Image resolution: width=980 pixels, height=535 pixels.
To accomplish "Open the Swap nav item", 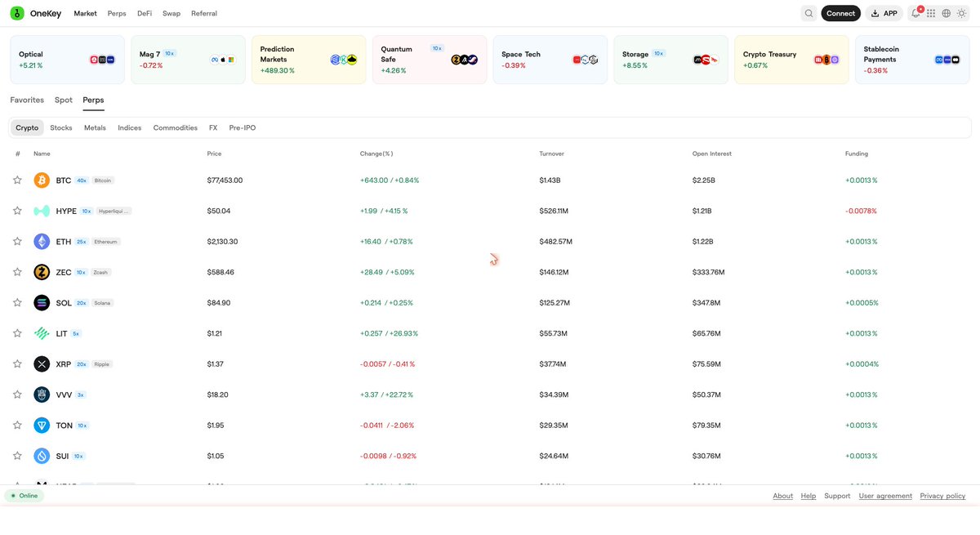I will click(x=171, y=13).
